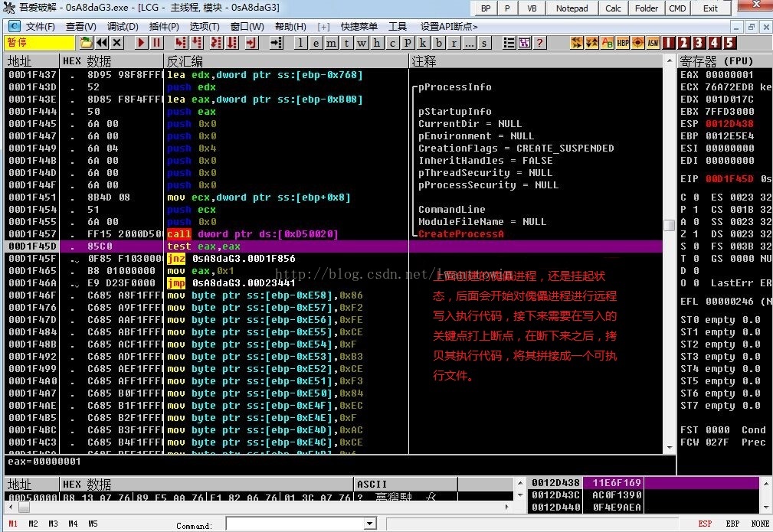The width and height of the screenshot is (773, 532).
Task: Toggle the M1 memory button
Action: tap(13, 524)
